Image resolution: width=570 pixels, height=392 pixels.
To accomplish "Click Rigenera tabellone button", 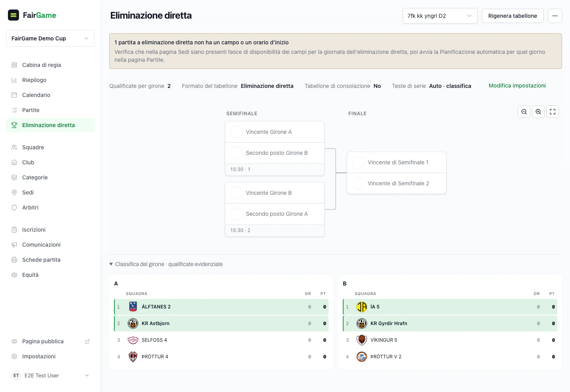I will 513,16.
